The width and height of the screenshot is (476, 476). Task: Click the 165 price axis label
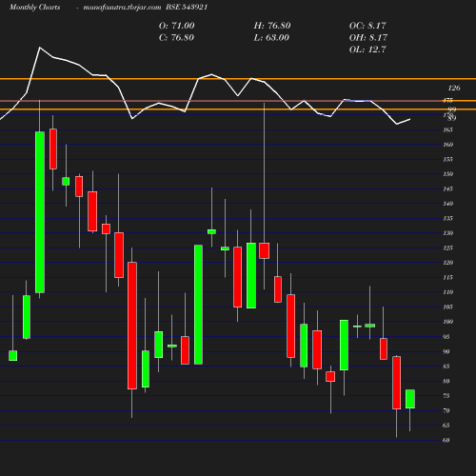pos(447,129)
